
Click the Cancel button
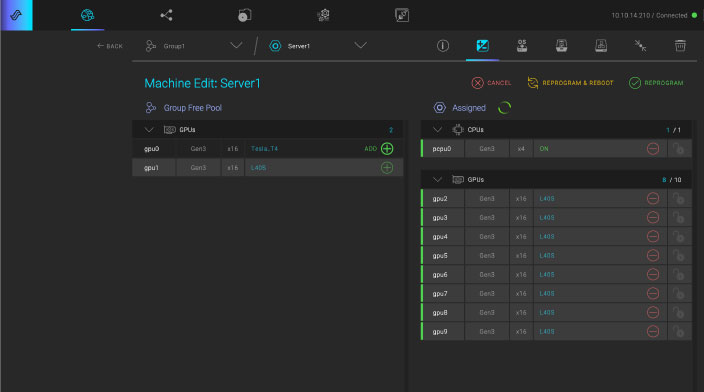pos(491,83)
